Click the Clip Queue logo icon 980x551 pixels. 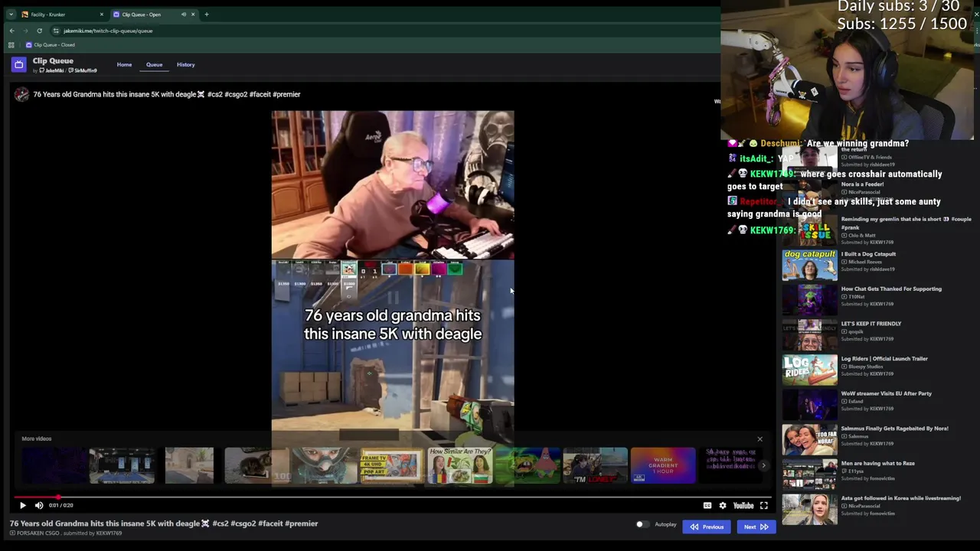19,65
